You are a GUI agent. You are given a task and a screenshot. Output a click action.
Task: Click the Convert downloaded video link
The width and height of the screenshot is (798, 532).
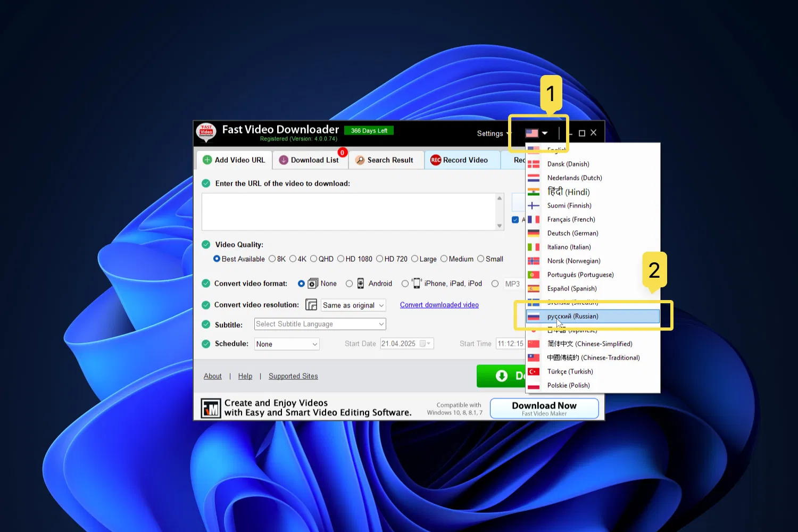[439, 305]
